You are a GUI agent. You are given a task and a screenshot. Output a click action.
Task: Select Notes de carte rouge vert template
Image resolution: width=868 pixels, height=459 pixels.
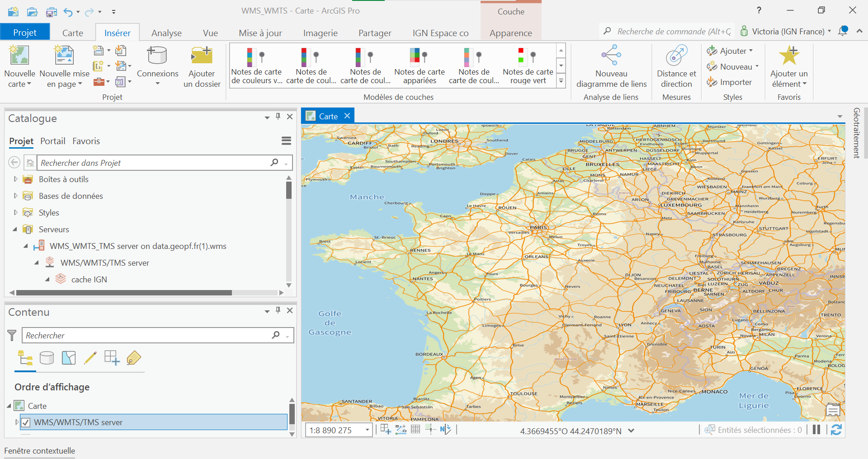coord(528,66)
